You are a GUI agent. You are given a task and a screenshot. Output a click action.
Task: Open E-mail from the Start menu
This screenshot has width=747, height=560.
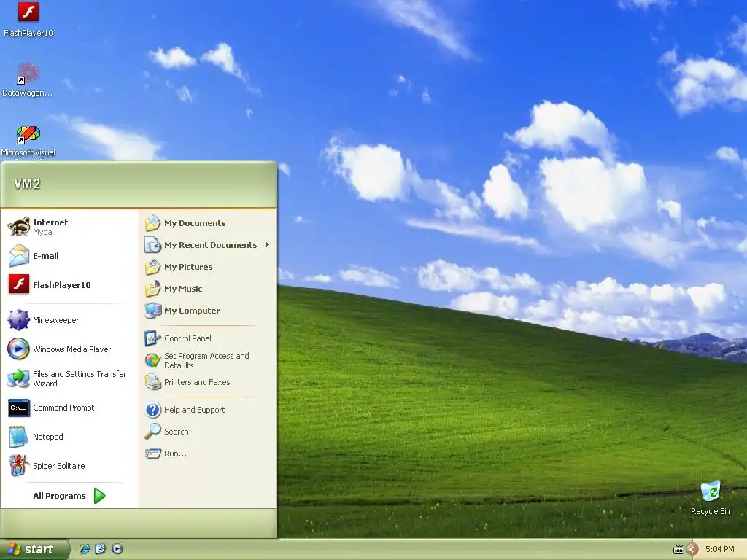point(69,256)
